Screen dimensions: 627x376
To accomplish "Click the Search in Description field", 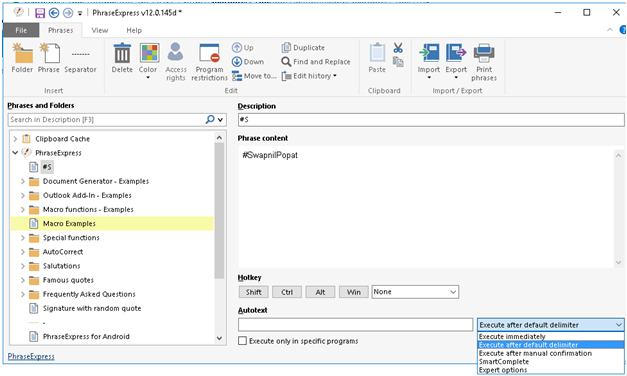I will pos(106,120).
